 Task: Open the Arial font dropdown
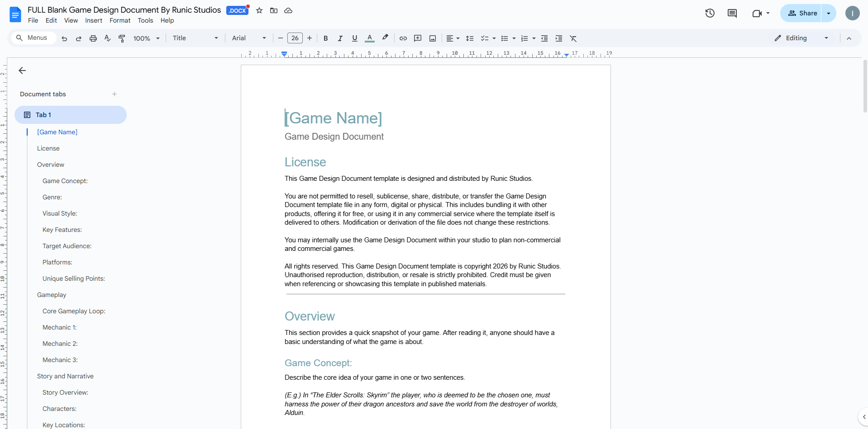249,38
